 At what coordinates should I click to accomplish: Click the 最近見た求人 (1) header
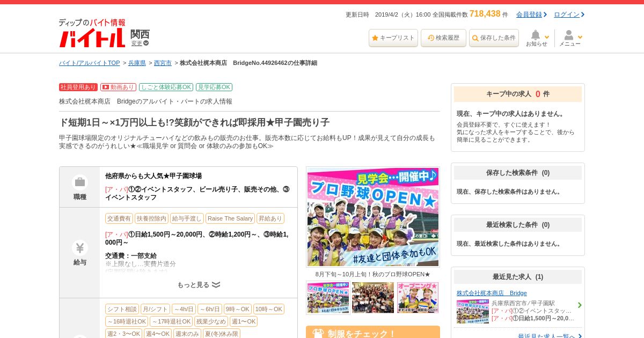coord(518,277)
